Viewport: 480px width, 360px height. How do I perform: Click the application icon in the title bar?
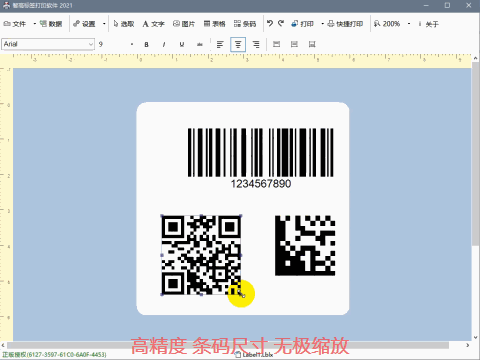(6, 5)
